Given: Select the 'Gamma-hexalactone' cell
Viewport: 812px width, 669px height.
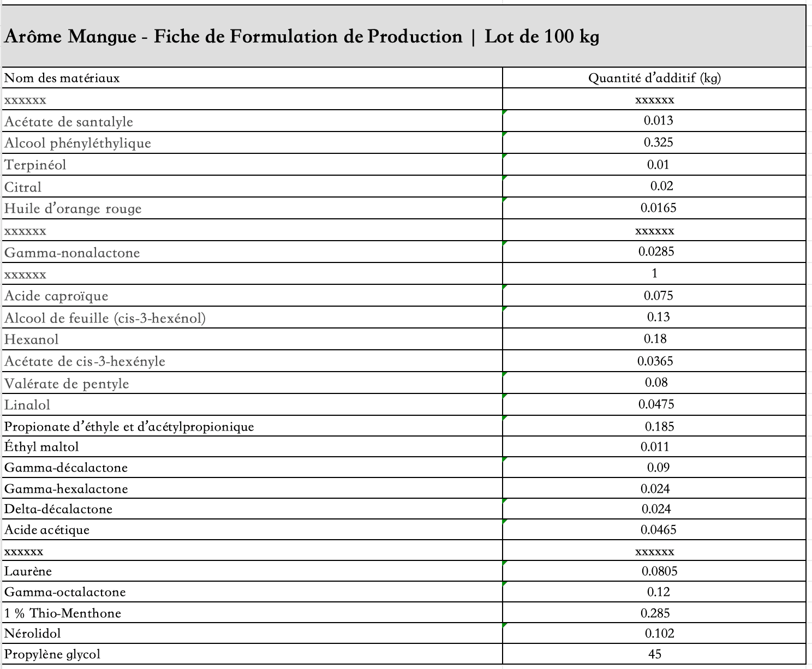Looking at the screenshot, I should 252,488.
